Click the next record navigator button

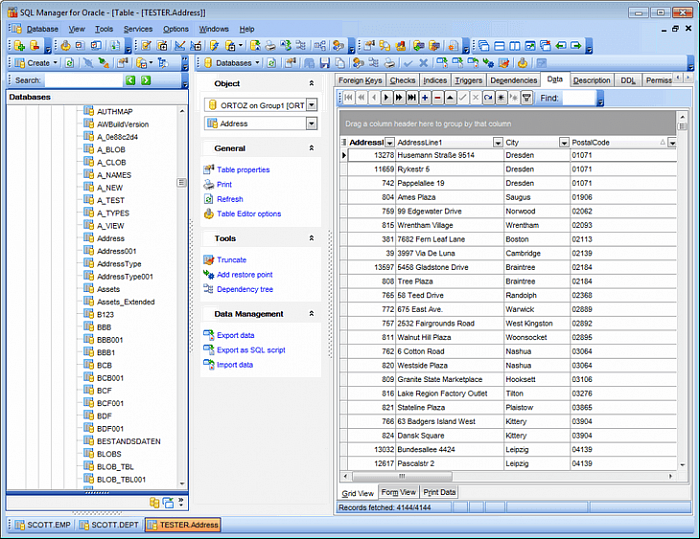pyautogui.click(x=387, y=97)
